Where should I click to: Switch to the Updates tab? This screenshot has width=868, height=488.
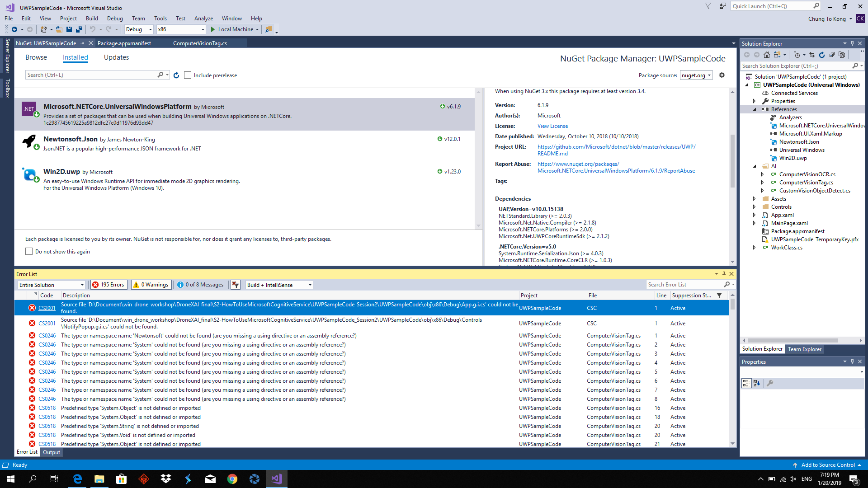click(x=116, y=57)
